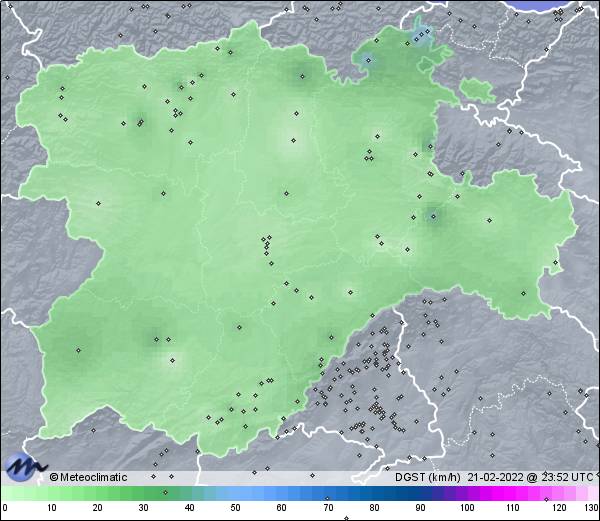
Task: Click the scale label 110
Action: point(513,508)
